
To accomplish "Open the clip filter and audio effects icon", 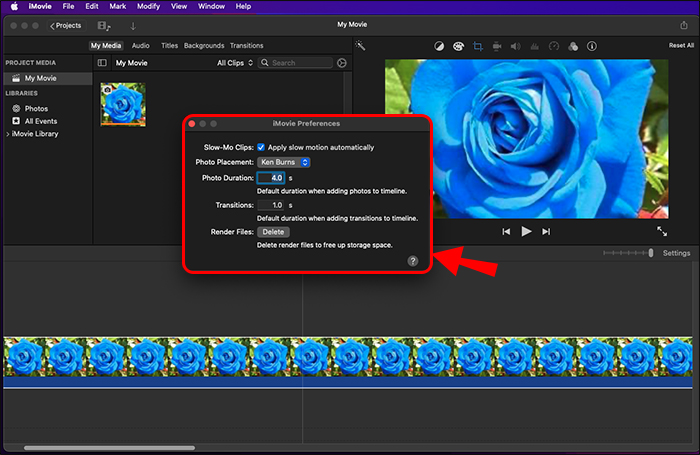I will [x=573, y=46].
